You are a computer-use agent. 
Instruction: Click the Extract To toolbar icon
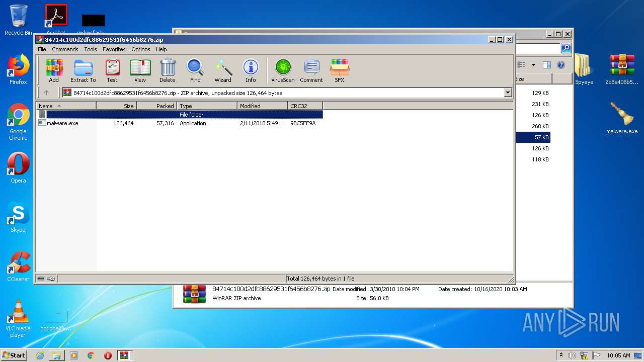83,70
